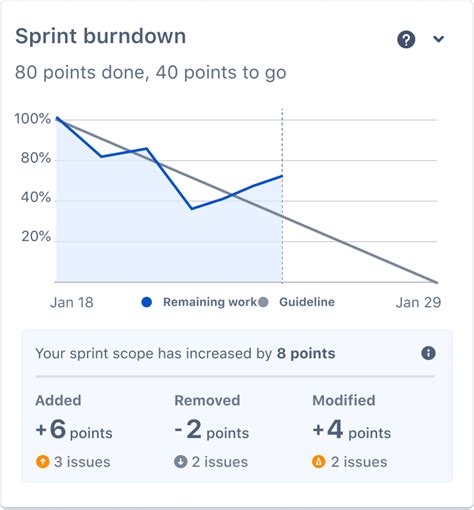Select the +6 points Added value
This screenshot has width=474, height=510.
74,430
